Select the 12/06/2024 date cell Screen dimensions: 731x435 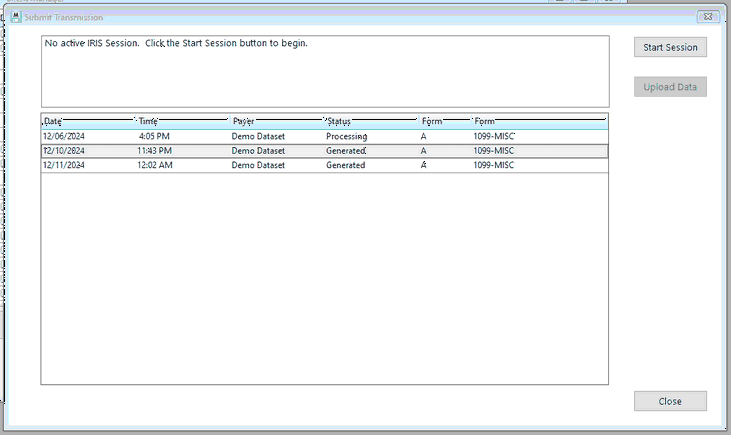click(63, 136)
